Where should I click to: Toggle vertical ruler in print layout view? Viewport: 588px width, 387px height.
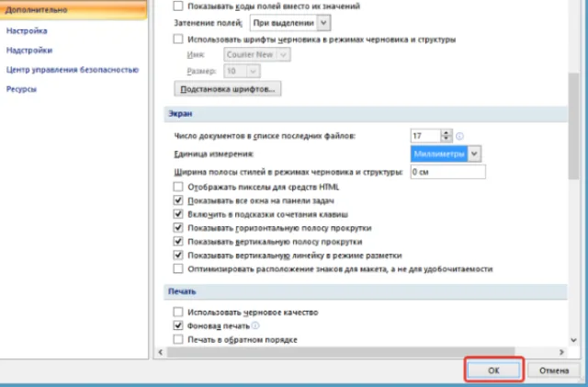click(178, 256)
